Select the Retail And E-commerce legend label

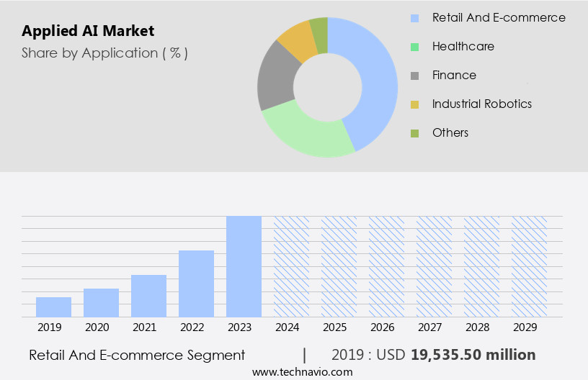[499, 18]
